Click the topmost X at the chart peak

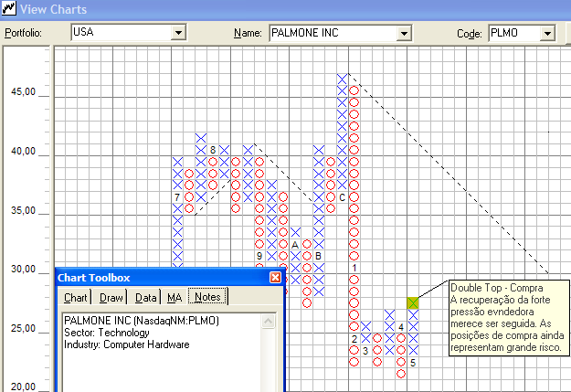point(342,79)
